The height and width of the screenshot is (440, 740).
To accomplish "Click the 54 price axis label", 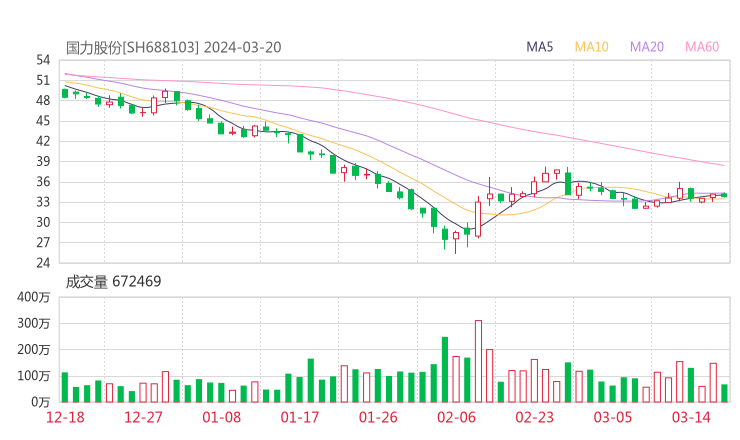I will (43, 60).
